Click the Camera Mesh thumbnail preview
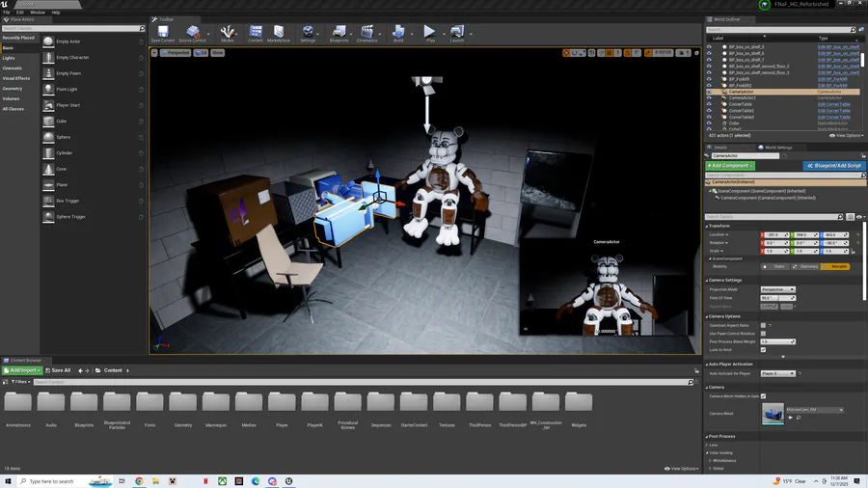The height and width of the screenshot is (488, 868). click(x=773, y=414)
